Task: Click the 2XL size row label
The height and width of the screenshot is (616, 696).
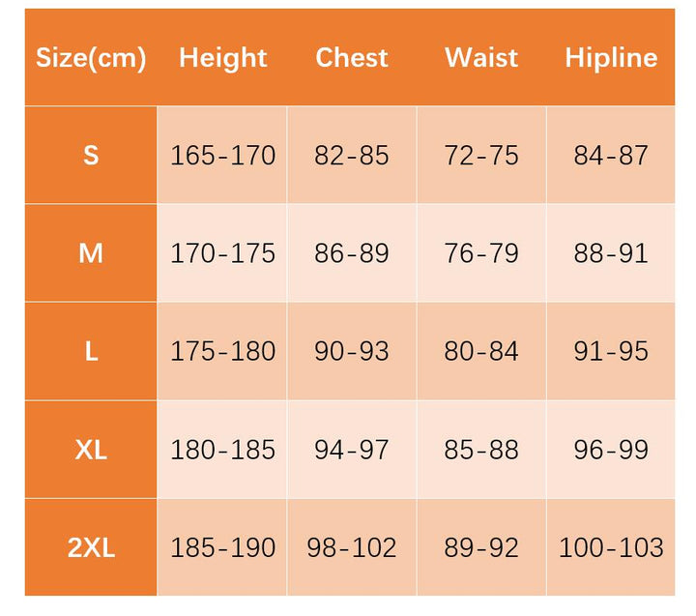Action: point(91,547)
